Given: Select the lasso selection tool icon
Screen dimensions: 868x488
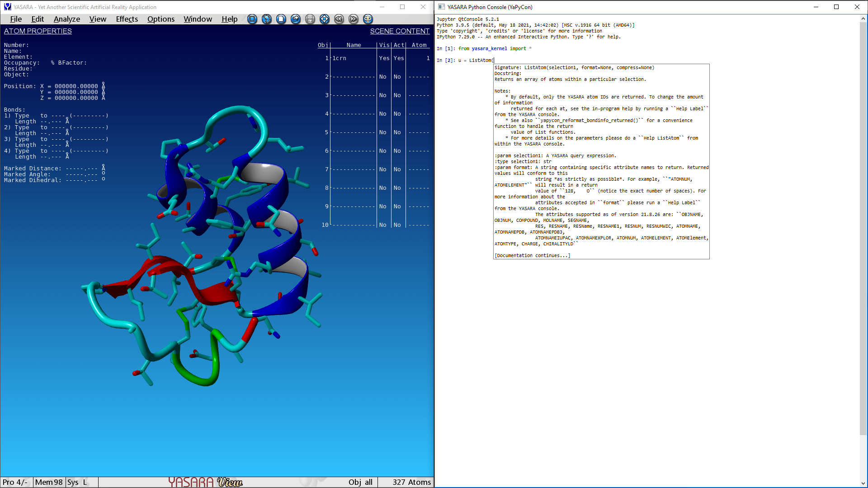Looking at the screenshot, I should pos(267,19).
